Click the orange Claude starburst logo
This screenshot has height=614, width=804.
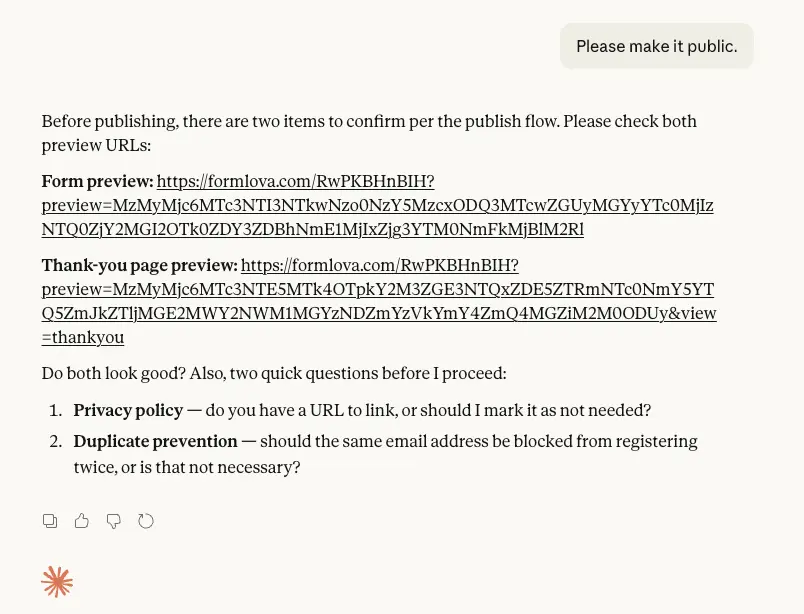(x=57, y=582)
